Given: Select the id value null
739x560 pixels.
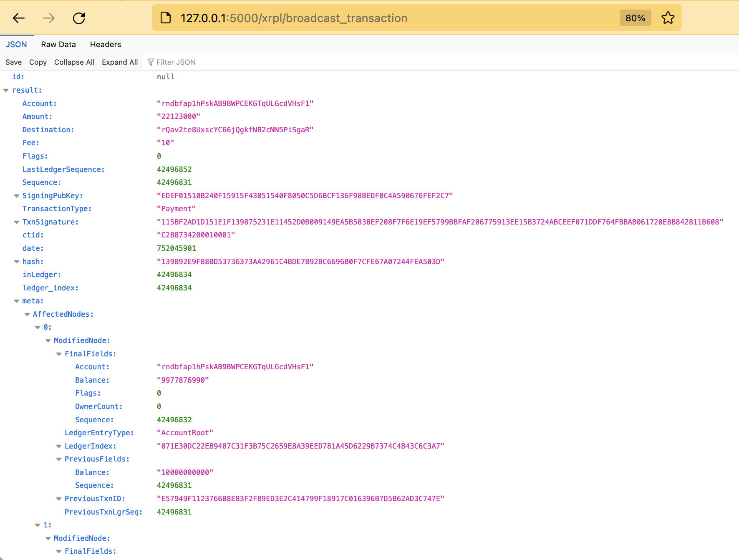Looking at the screenshot, I should [x=166, y=77].
